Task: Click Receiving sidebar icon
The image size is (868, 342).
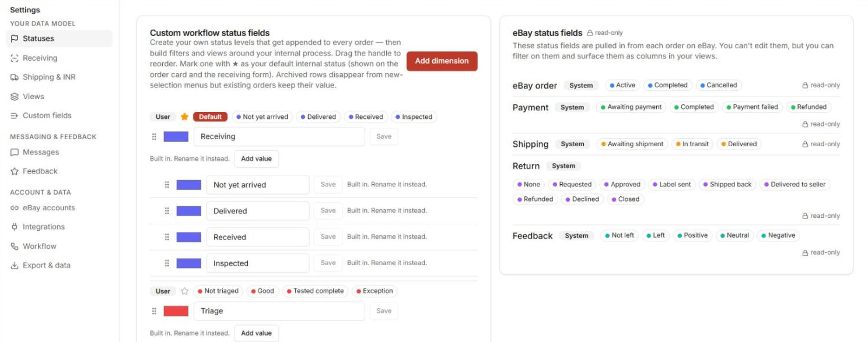Action: (15, 58)
